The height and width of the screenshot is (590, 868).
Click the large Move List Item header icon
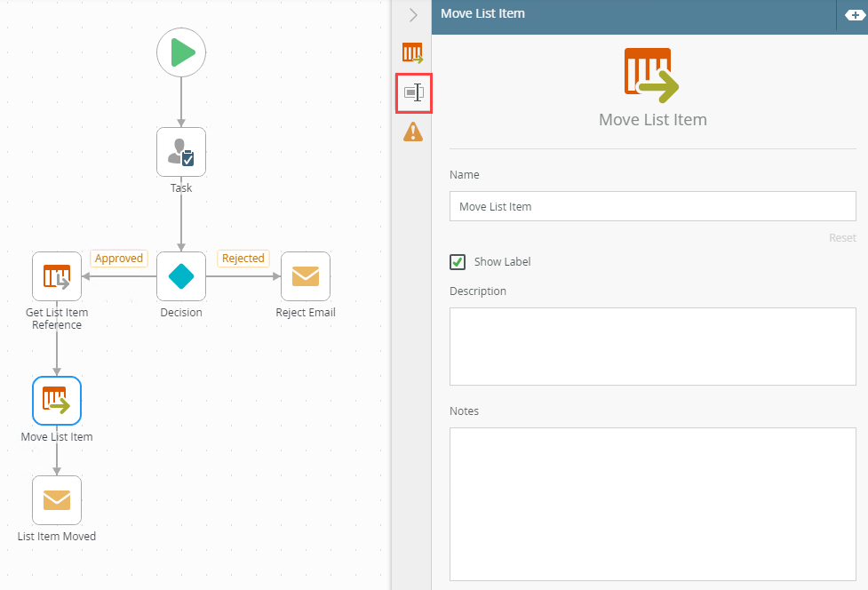pyautogui.click(x=652, y=73)
